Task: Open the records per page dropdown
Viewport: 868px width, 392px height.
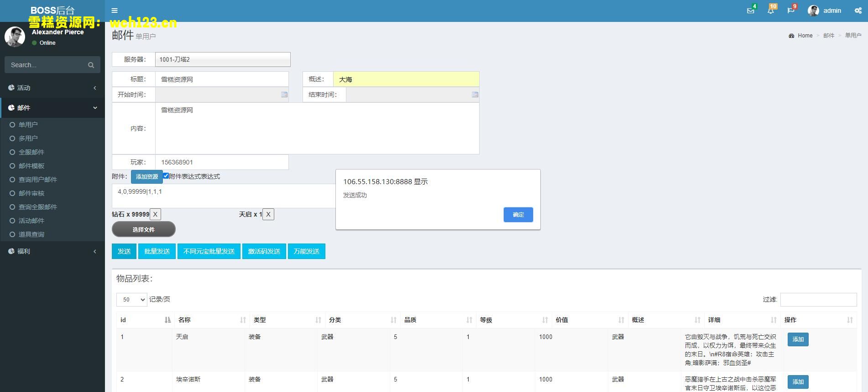Action: (x=132, y=299)
